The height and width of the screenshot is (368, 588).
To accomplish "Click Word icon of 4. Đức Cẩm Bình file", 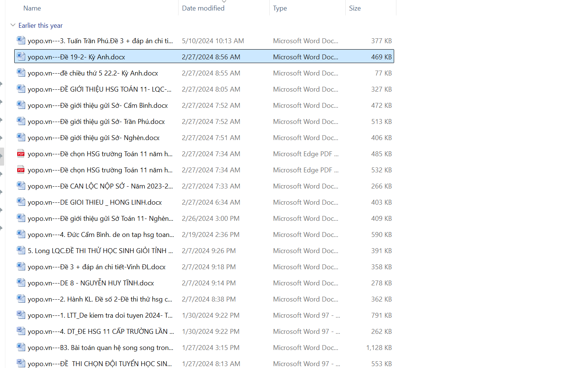I will coord(21,234).
